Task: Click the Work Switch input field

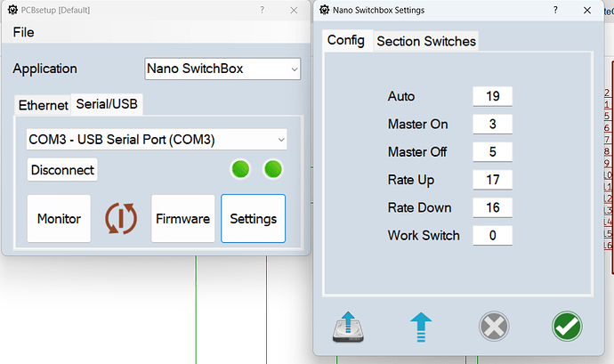Action: (x=493, y=236)
